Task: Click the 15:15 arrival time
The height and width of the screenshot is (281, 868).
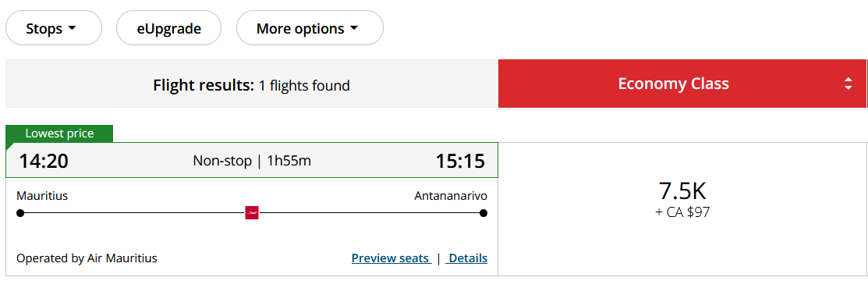Action: pyautogui.click(x=460, y=161)
